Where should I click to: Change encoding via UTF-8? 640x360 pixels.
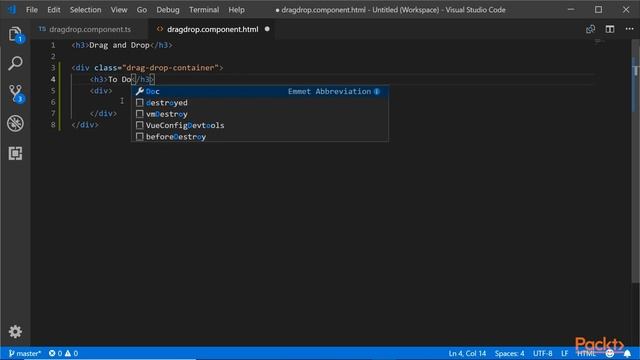point(542,353)
